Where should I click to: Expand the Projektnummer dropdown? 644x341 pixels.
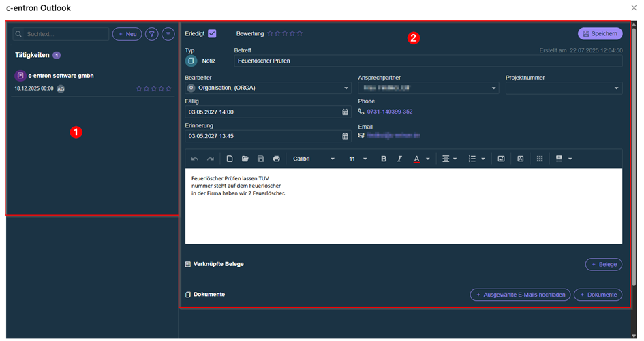617,88
